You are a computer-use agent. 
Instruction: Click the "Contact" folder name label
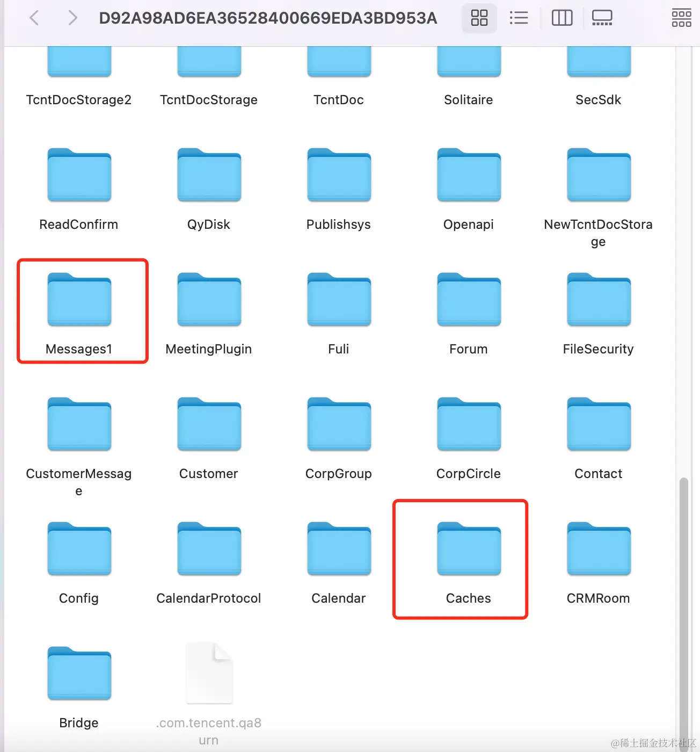[x=599, y=474]
